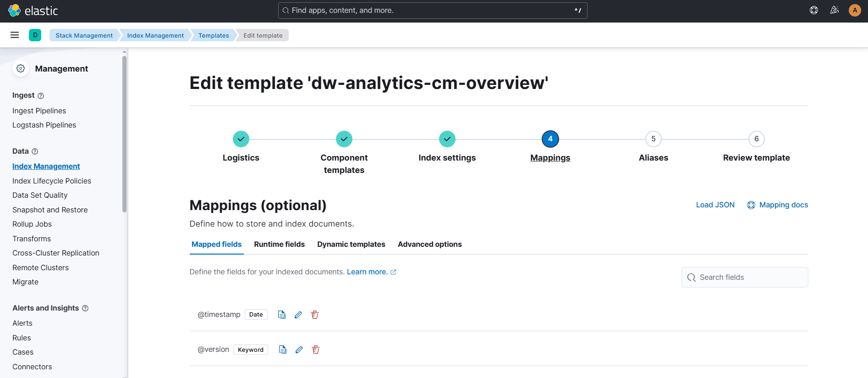This screenshot has height=378, width=868.
Task: Jump to step 6 Review template
Action: point(757,147)
